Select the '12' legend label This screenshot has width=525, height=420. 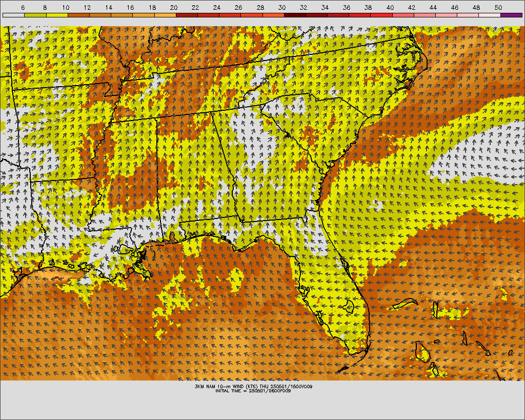coord(87,7)
